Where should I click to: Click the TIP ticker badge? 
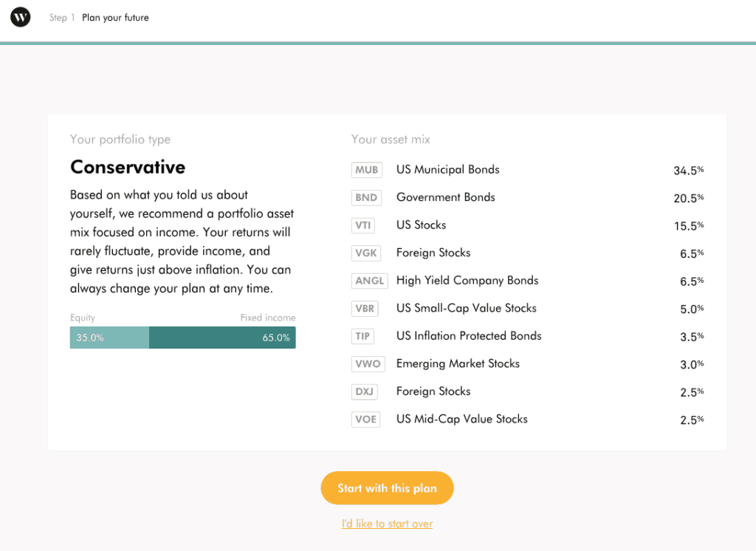point(362,336)
